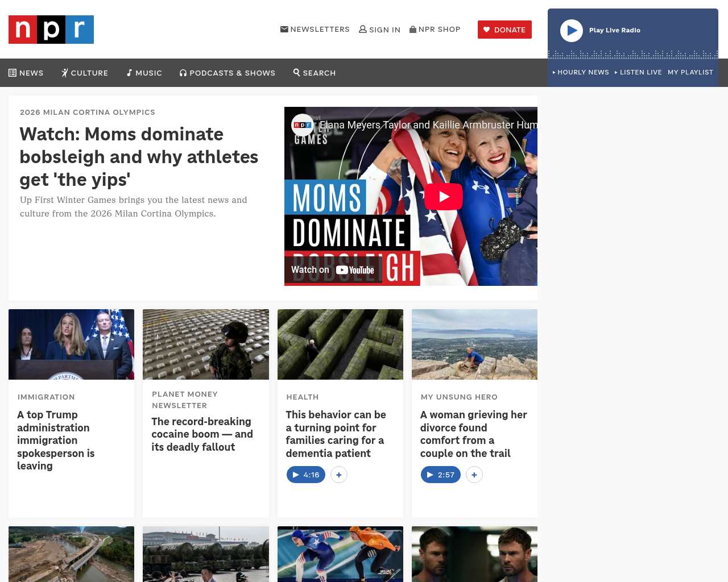The image size is (728, 582).
Task: Click the News newspaper icon
Action: point(13,73)
